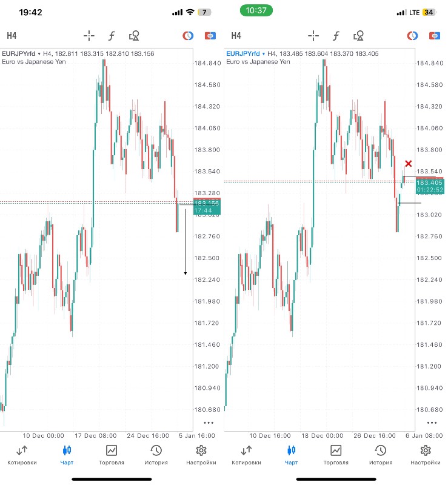Open indicators (f) in right chart toolbar
This screenshot has height=485, width=448.
click(336, 36)
